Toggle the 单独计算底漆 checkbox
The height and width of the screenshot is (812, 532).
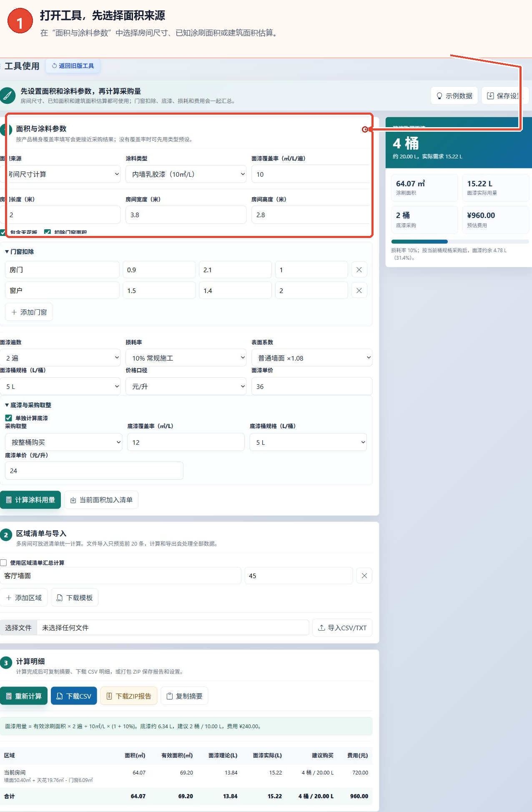[8, 418]
